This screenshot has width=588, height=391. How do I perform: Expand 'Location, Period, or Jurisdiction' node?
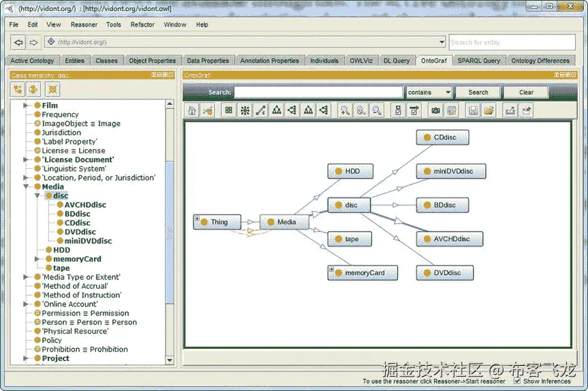click(x=25, y=178)
